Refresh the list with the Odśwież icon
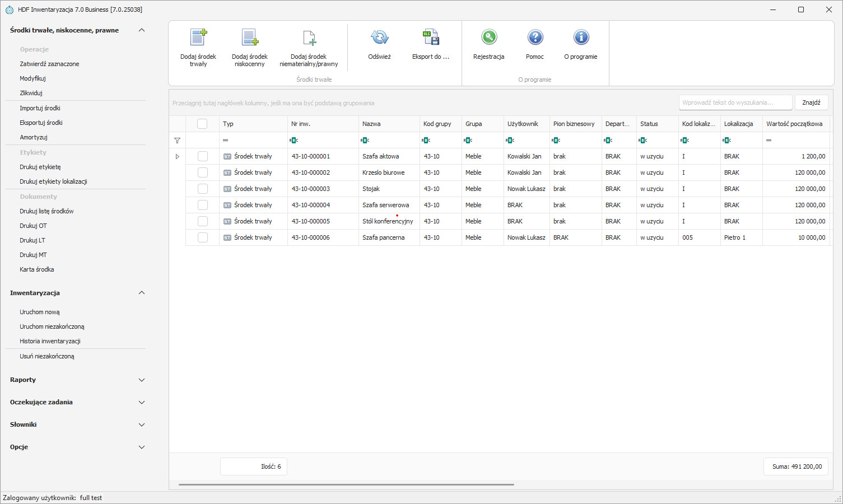This screenshot has width=843, height=504. pos(379,38)
